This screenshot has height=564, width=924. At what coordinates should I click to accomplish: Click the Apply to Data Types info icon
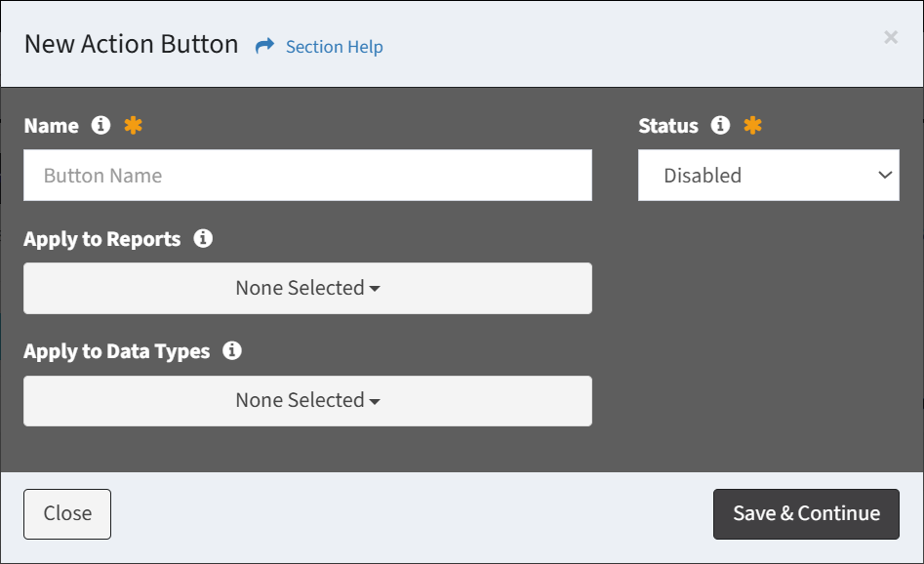[x=232, y=350]
